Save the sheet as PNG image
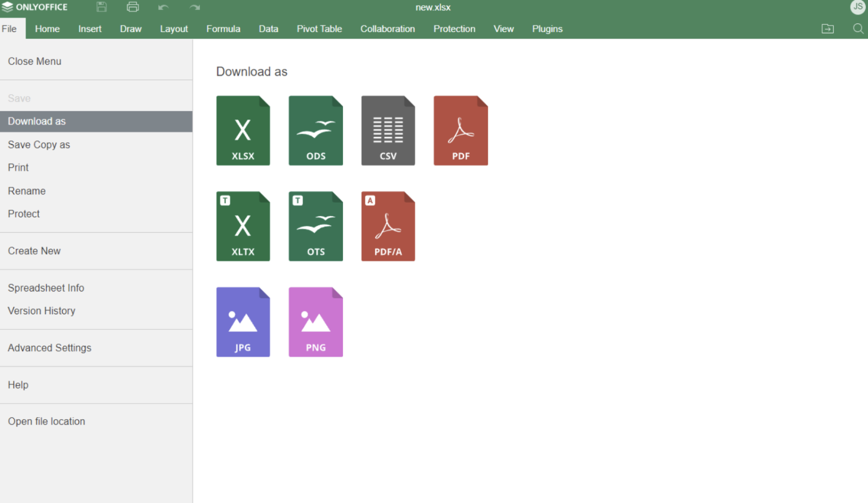Viewport: 868px width, 503px height. [x=316, y=322]
